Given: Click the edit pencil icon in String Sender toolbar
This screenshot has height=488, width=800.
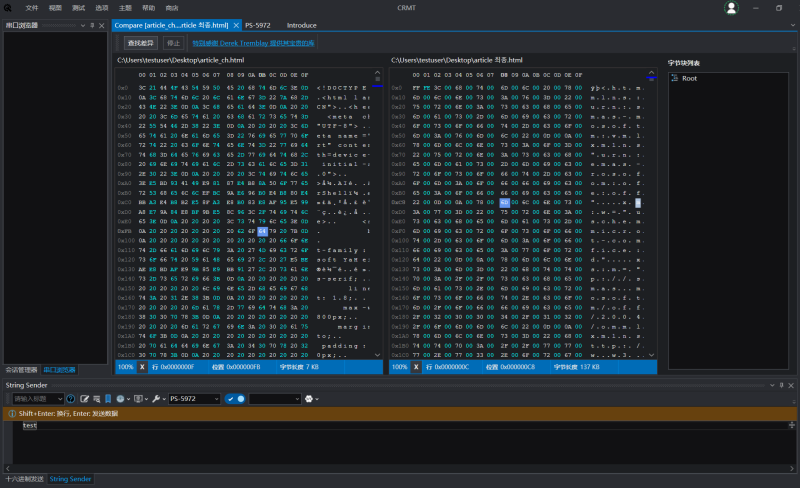Looking at the screenshot, I should point(84,399).
